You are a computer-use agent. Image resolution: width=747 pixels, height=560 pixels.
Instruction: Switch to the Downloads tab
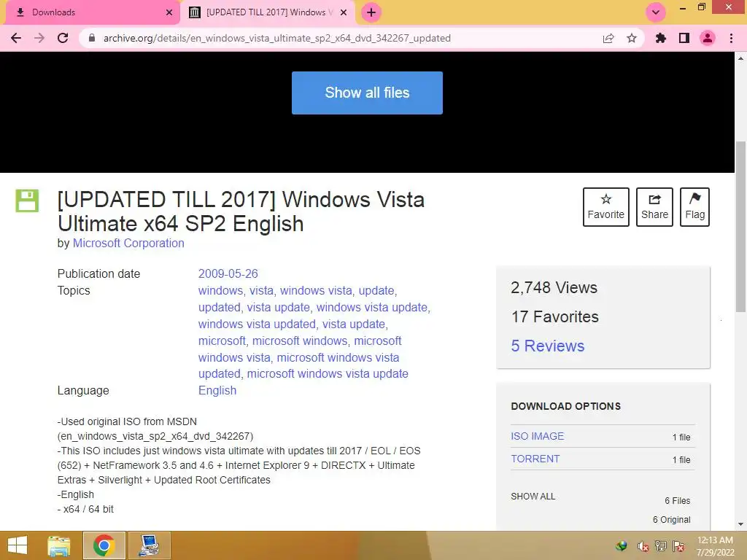pos(93,12)
